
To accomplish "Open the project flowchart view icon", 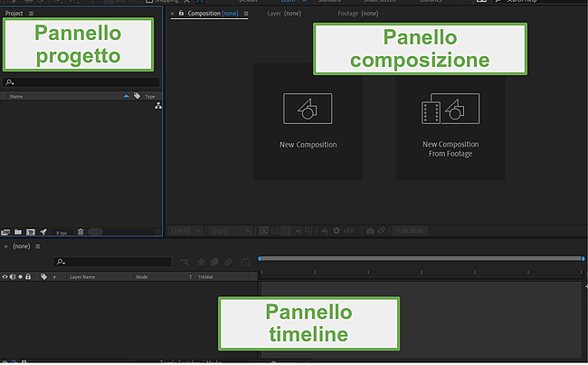I will 158,106.
